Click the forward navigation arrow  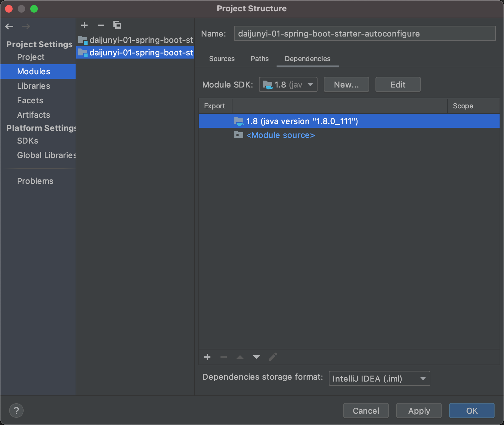[x=26, y=26]
